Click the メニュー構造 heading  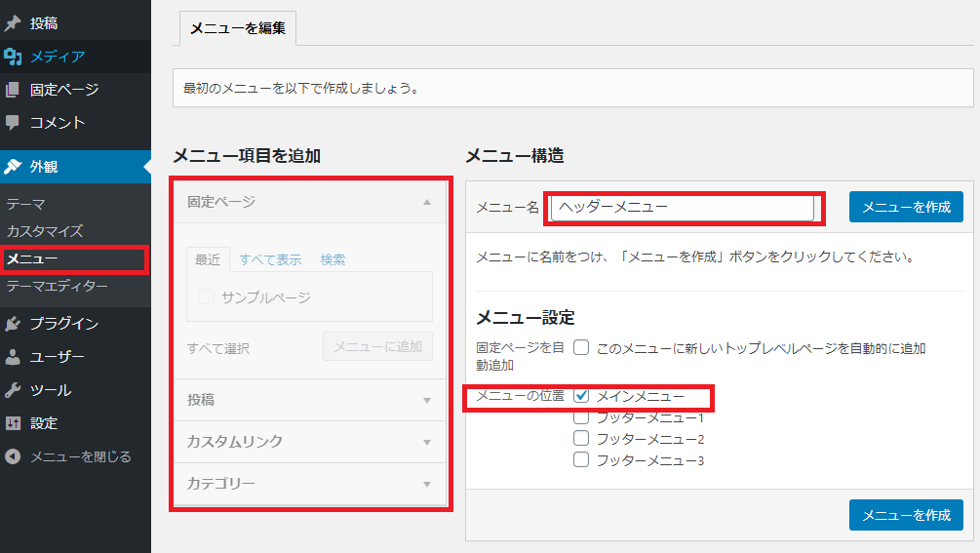515,156
